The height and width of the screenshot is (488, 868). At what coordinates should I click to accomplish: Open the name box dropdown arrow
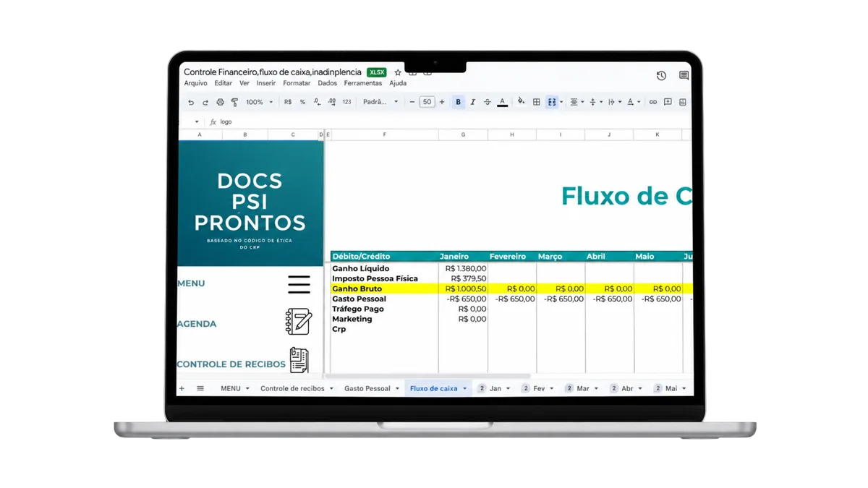tap(197, 122)
